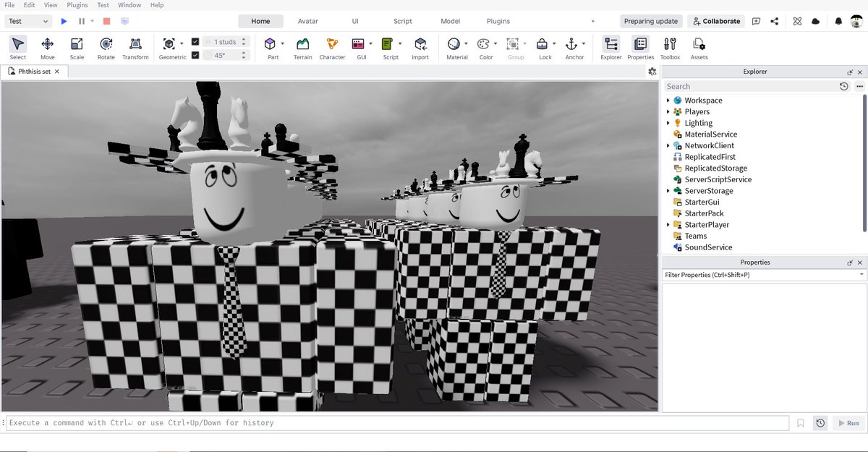The width and height of the screenshot is (868, 452).
Task: Open the File menu
Action: pos(9,5)
